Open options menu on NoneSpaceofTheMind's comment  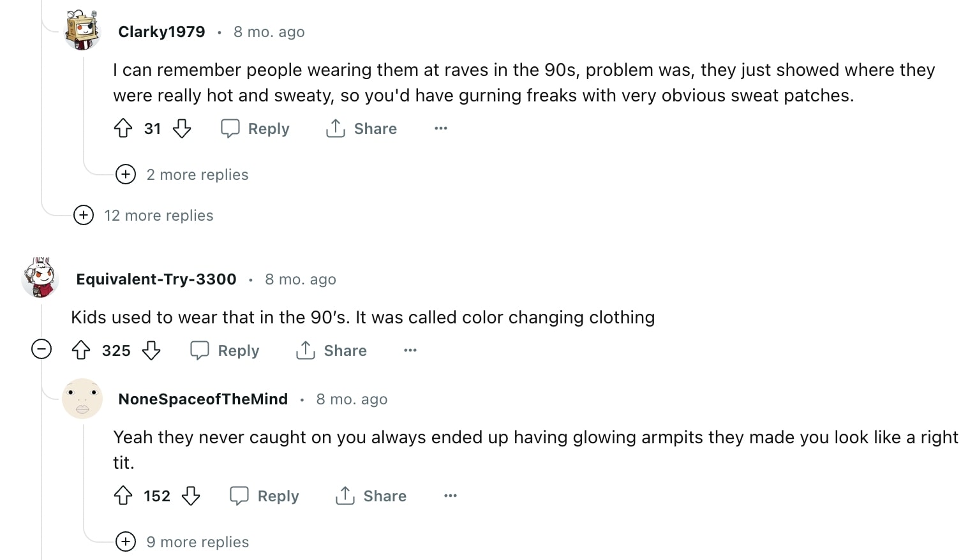451,496
